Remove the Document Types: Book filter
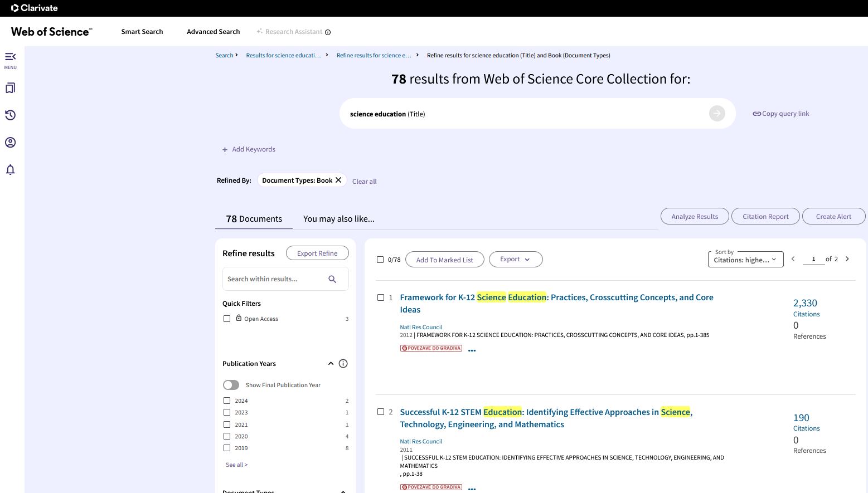 tap(338, 180)
